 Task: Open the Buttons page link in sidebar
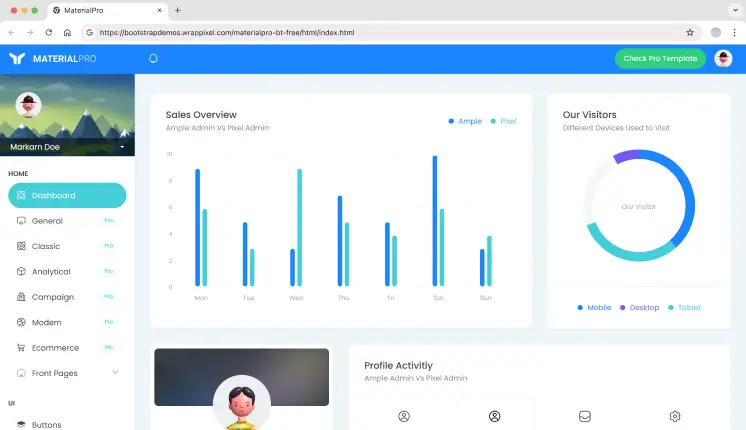(x=46, y=425)
